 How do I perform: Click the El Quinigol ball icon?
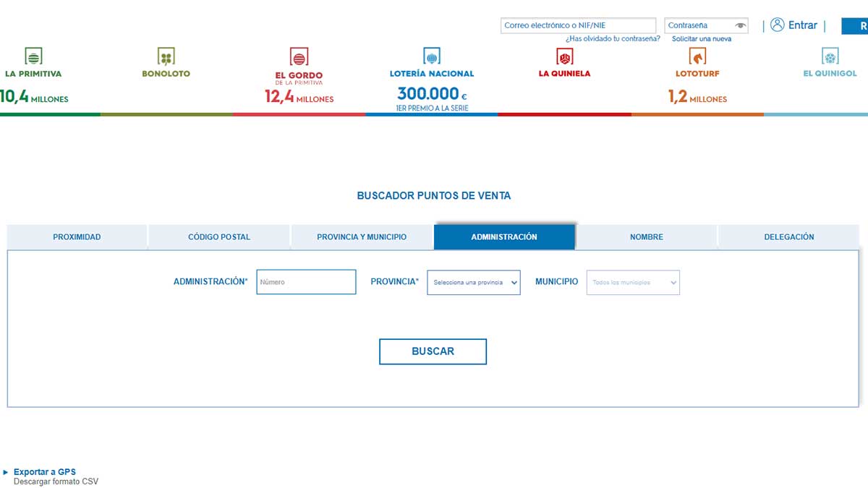tap(830, 56)
